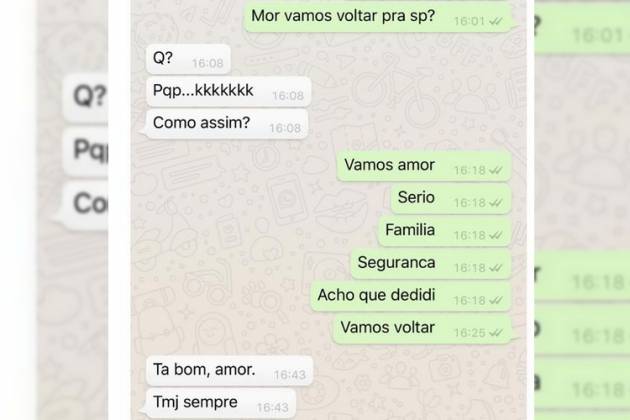Image resolution: width=630 pixels, height=420 pixels.
Task: Click the 16:43 timestamp on "Ta bom, amor."
Action: 290,375
